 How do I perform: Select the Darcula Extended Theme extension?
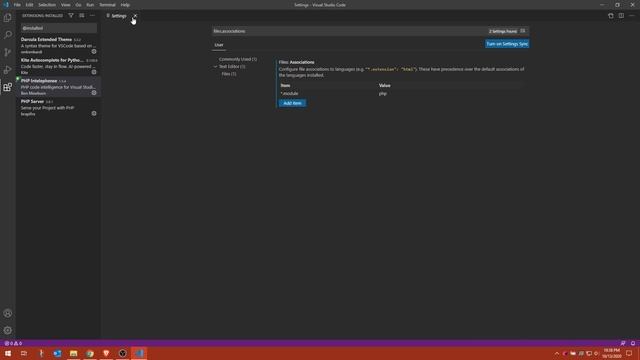pos(58,45)
